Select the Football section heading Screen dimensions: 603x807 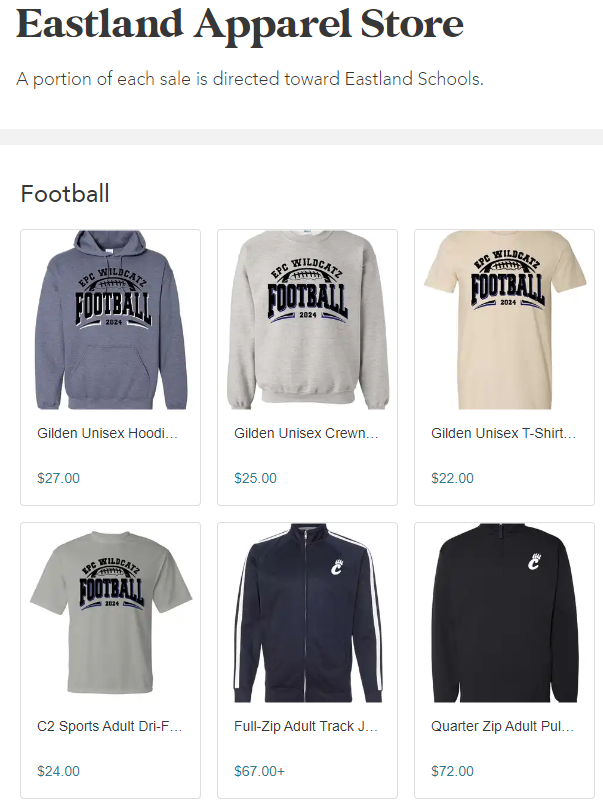pos(64,193)
